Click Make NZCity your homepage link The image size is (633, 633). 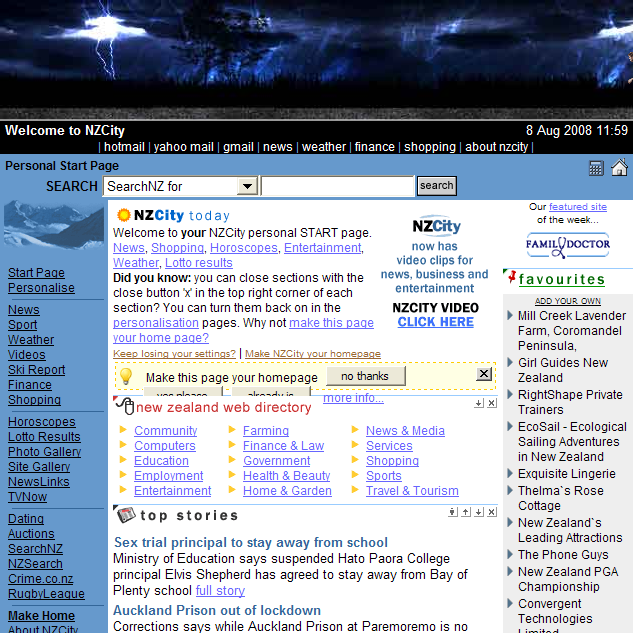[x=313, y=354]
